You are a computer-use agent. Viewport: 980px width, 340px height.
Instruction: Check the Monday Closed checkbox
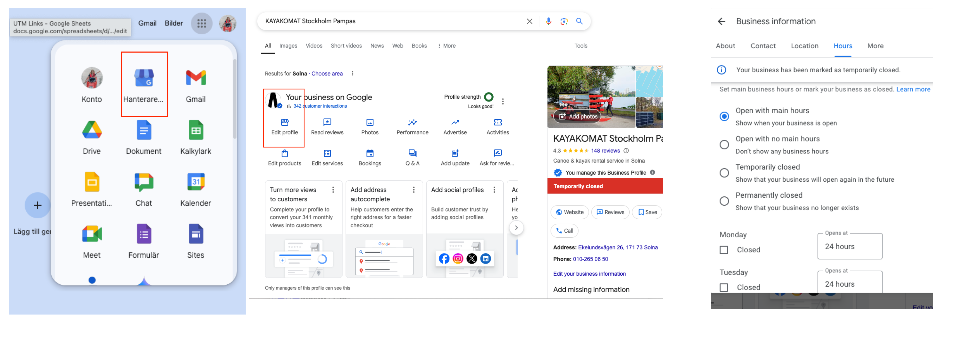tap(724, 250)
